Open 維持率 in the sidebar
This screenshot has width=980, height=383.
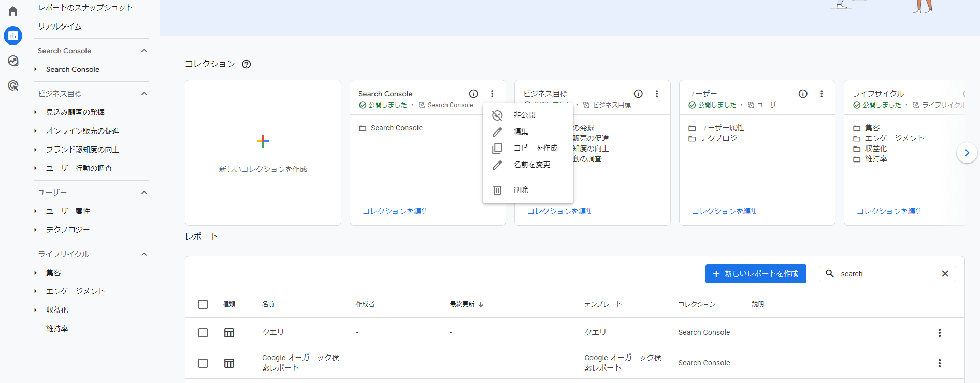[x=57, y=329]
